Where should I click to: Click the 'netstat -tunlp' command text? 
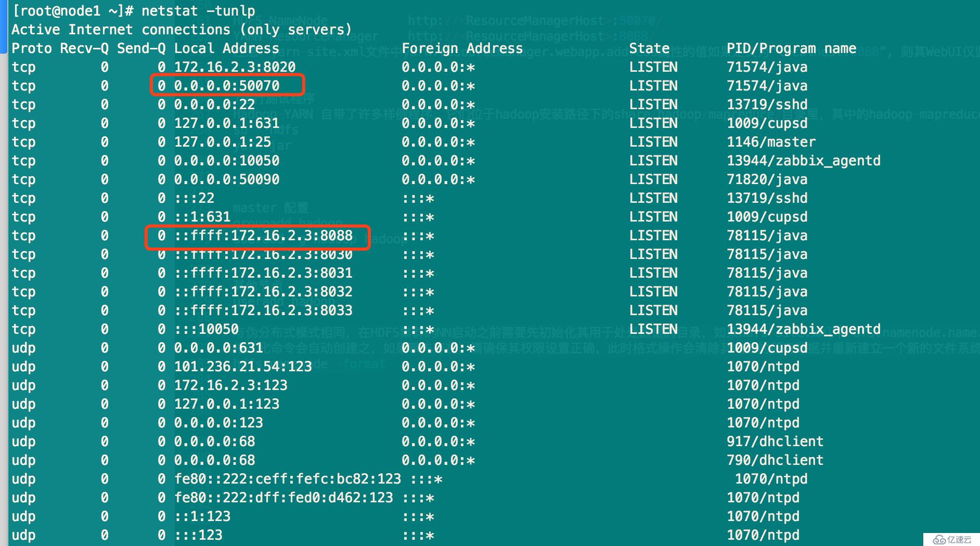(x=198, y=11)
